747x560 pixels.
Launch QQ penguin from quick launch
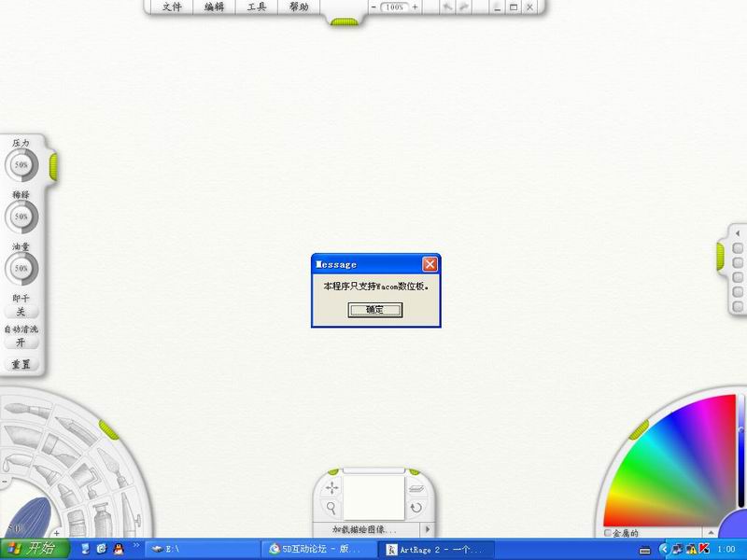coord(119,549)
